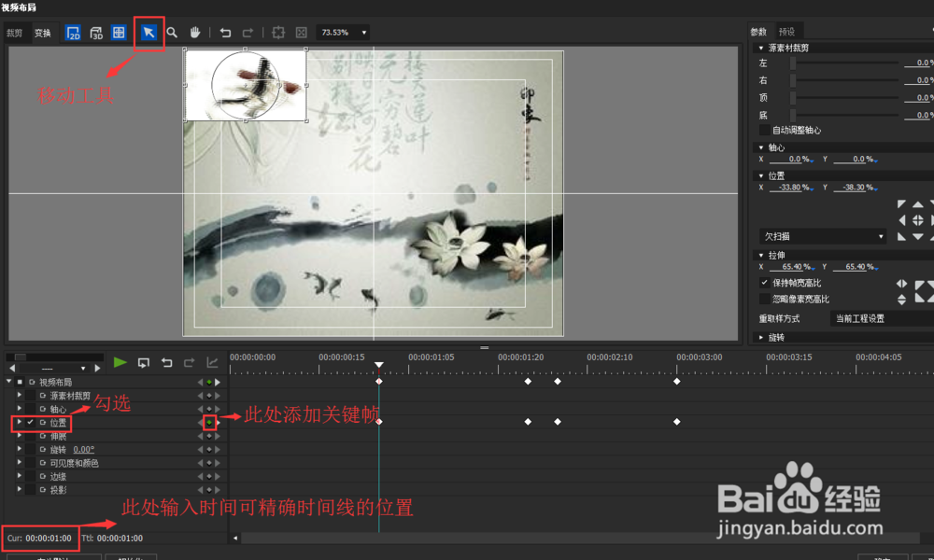The image size is (934, 560).
Task: Switch to 2D layout mode
Action: point(73,33)
